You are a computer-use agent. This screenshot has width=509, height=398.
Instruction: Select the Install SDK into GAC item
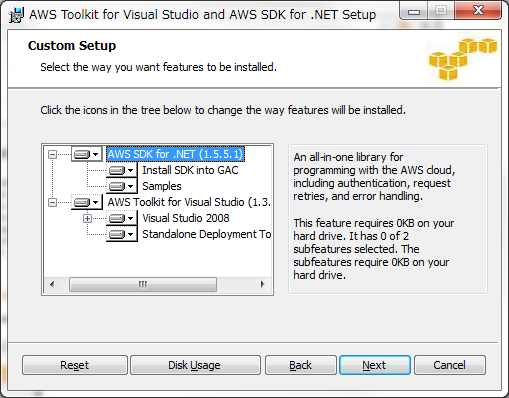click(x=190, y=170)
